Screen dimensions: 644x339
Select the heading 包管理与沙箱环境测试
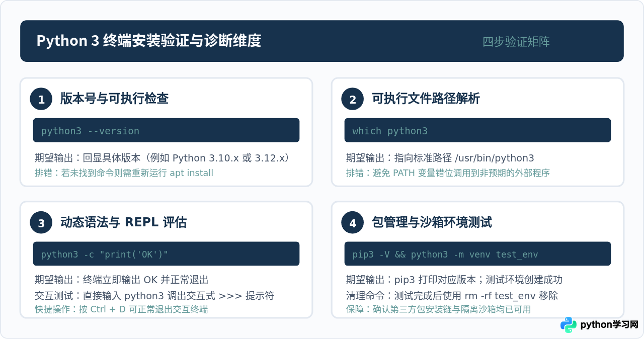click(x=432, y=222)
